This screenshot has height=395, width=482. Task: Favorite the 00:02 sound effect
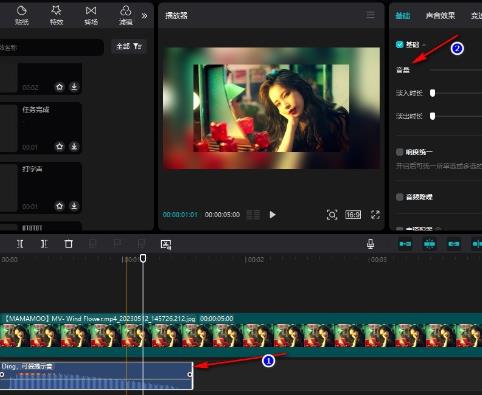(x=59, y=87)
